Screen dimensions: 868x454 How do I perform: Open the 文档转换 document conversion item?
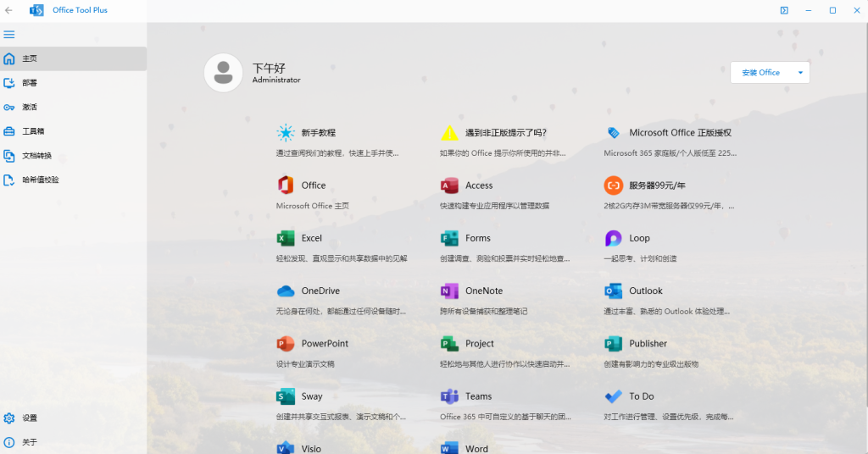pos(73,156)
